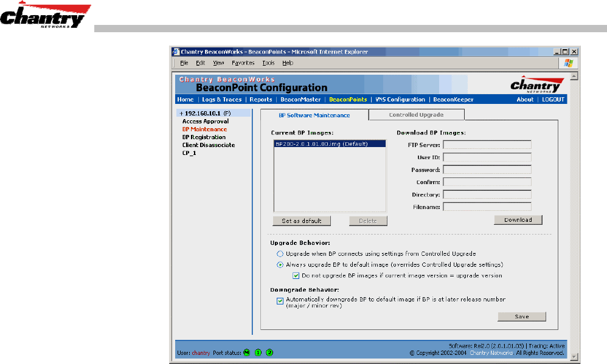
Task: Click the FTP Server input field
Action: pos(487,145)
